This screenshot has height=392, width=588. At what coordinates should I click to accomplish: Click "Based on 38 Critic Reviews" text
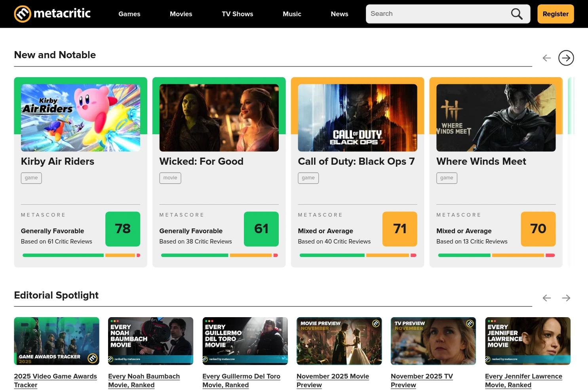click(196, 242)
